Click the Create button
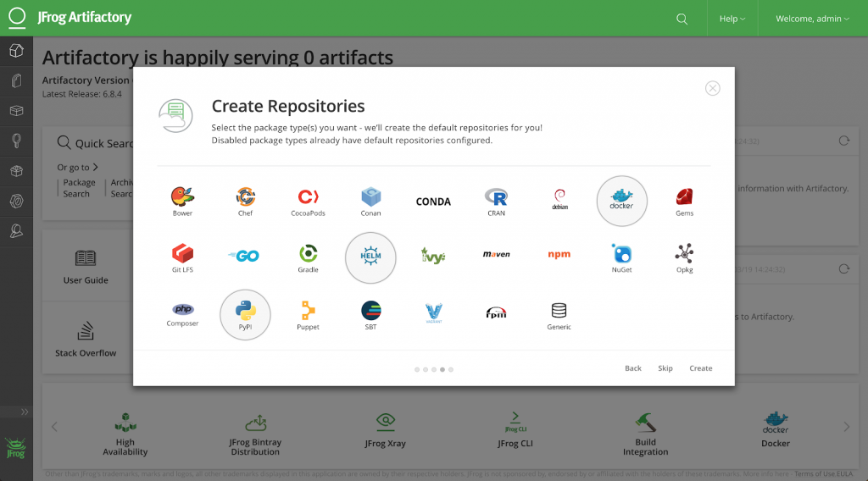The width and height of the screenshot is (868, 481). [x=700, y=368]
